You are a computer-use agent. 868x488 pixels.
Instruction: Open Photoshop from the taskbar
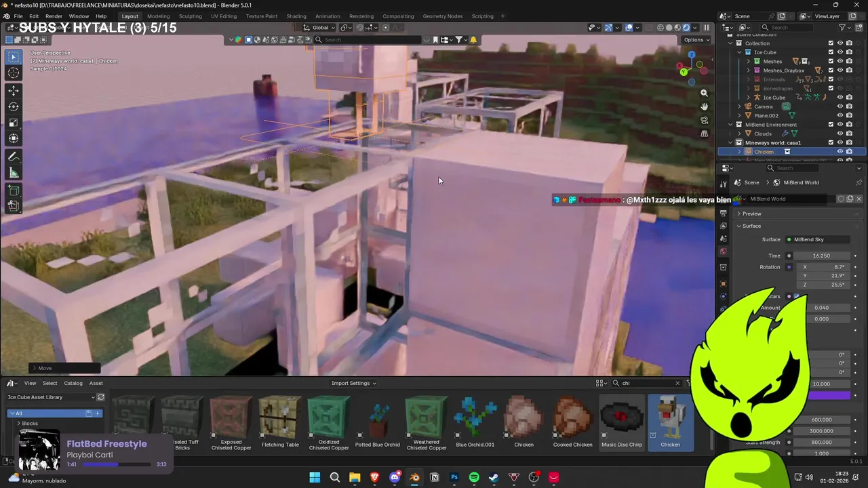point(454,477)
